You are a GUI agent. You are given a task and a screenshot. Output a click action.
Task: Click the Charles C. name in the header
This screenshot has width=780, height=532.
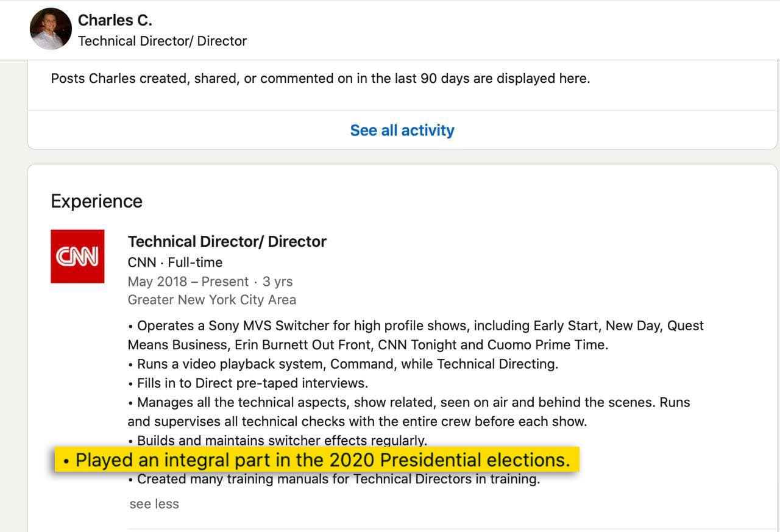click(x=115, y=20)
